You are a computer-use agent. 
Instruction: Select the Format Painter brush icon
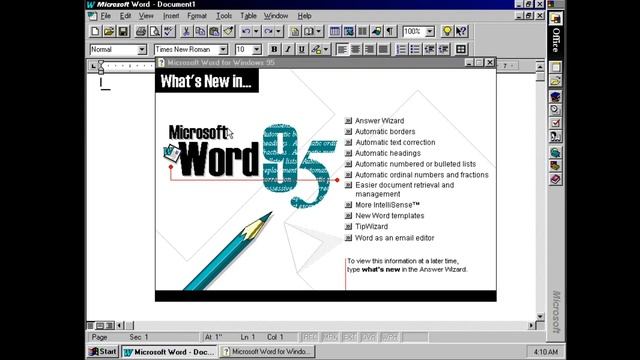228,31
